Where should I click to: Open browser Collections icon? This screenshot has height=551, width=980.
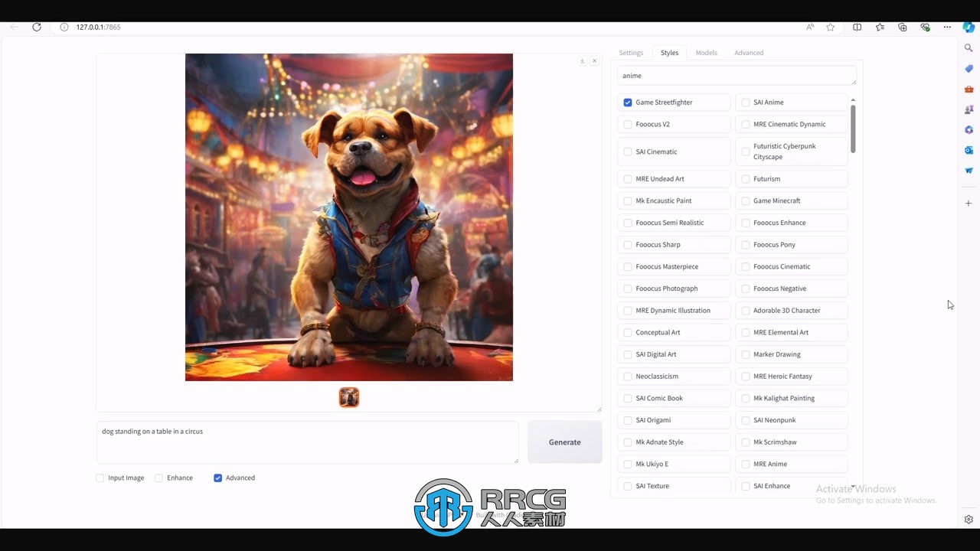[x=902, y=27]
